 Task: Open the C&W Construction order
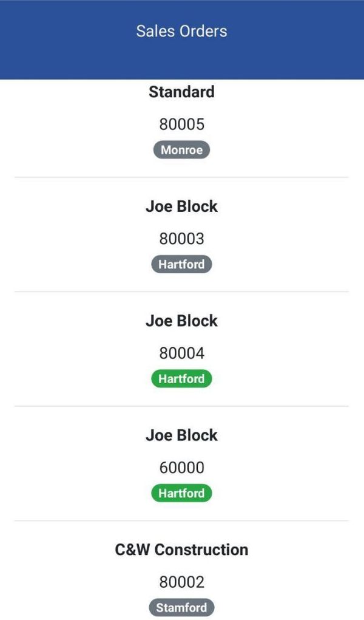pyautogui.click(x=181, y=550)
